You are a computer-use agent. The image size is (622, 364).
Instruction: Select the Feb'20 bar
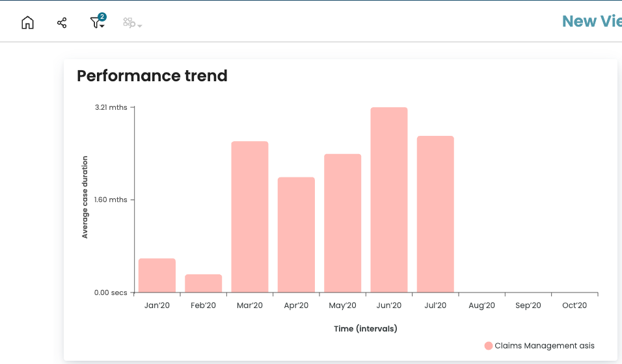click(203, 283)
